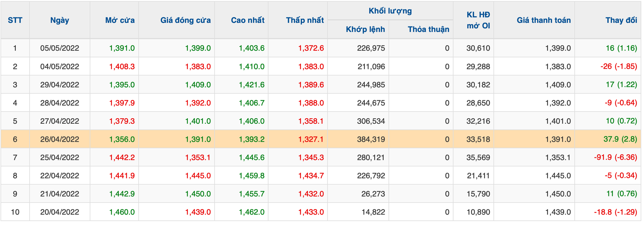Viewport: 644px width, 232px height.
Task: Click the high price 1,403.6
Action: 252,48
